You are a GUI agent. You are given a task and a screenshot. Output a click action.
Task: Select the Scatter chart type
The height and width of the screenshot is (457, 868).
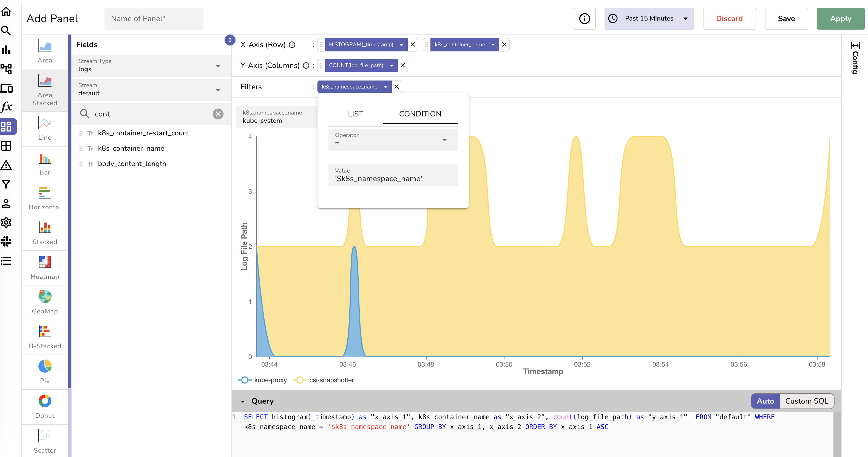tap(45, 441)
